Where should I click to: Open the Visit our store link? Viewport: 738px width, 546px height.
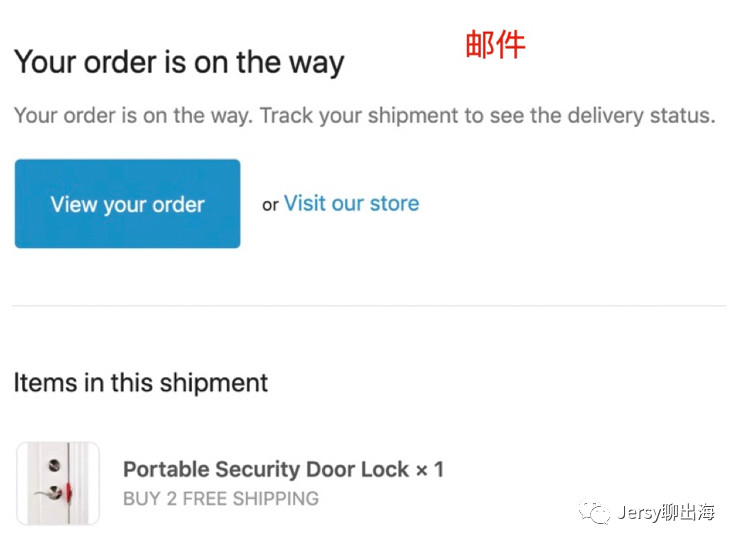click(x=351, y=204)
